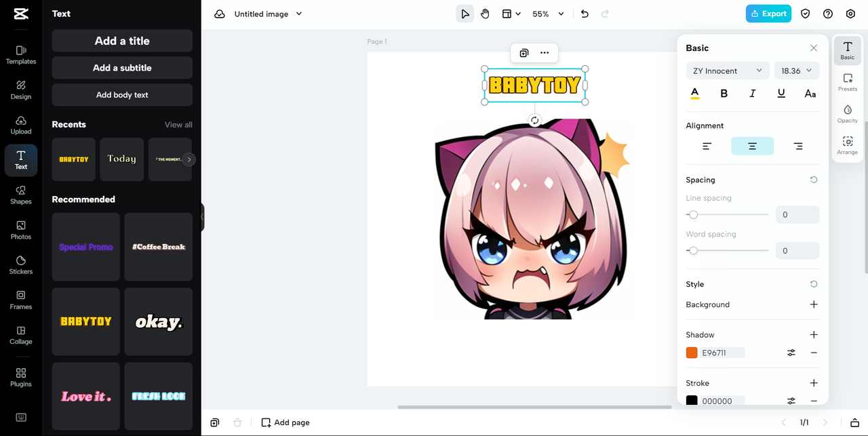The height and width of the screenshot is (436, 868).
Task: Click the Line spacing slider handle
Action: [x=692, y=214]
